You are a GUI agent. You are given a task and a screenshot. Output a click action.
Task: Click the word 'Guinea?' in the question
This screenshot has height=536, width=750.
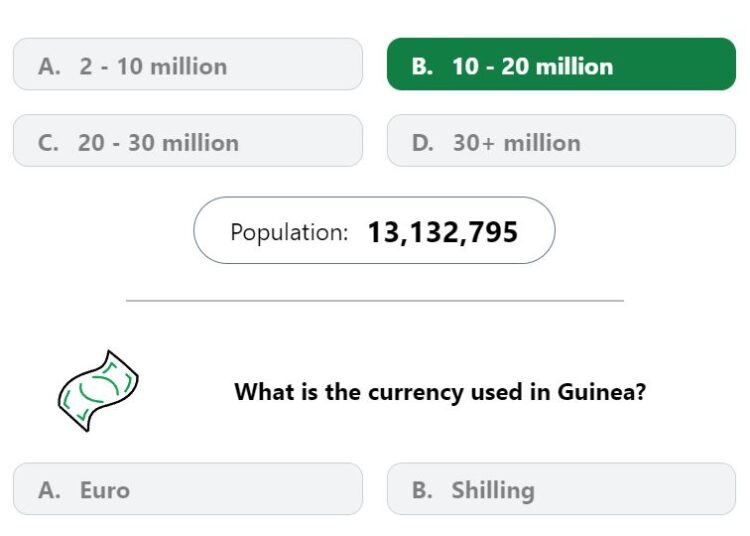[x=602, y=392]
